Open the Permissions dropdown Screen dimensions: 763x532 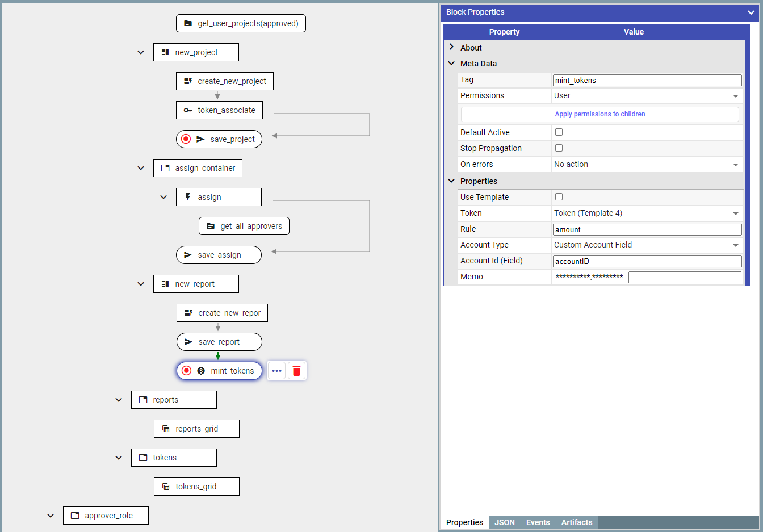point(647,96)
